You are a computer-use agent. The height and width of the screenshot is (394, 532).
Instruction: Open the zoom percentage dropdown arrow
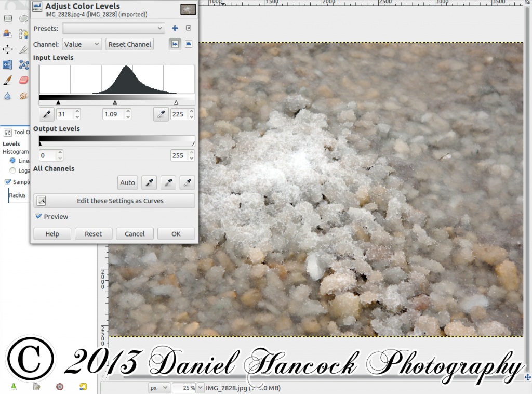click(200, 388)
